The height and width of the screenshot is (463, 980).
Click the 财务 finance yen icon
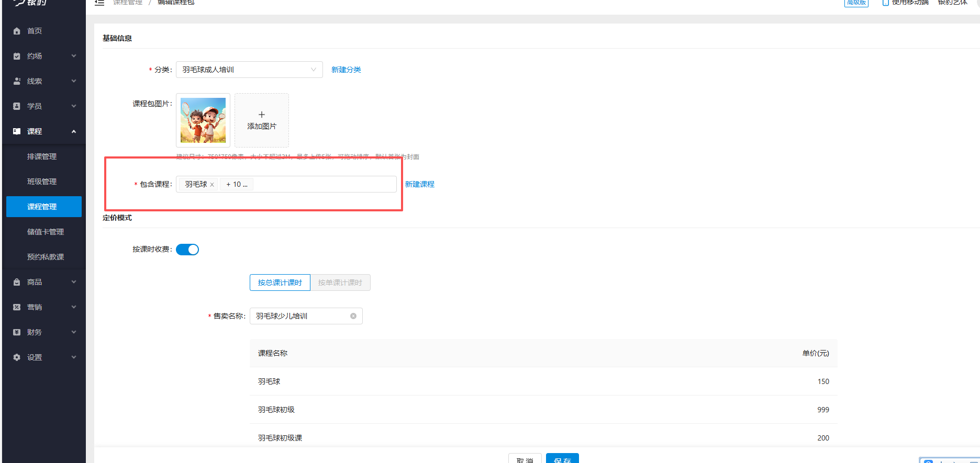coord(17,332)
